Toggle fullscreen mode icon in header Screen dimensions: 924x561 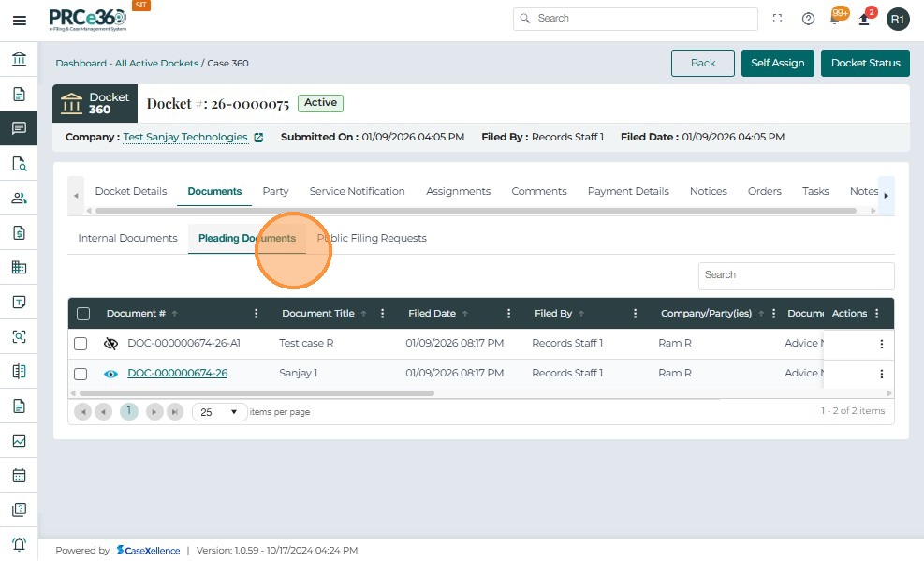(x=777, y=19)
